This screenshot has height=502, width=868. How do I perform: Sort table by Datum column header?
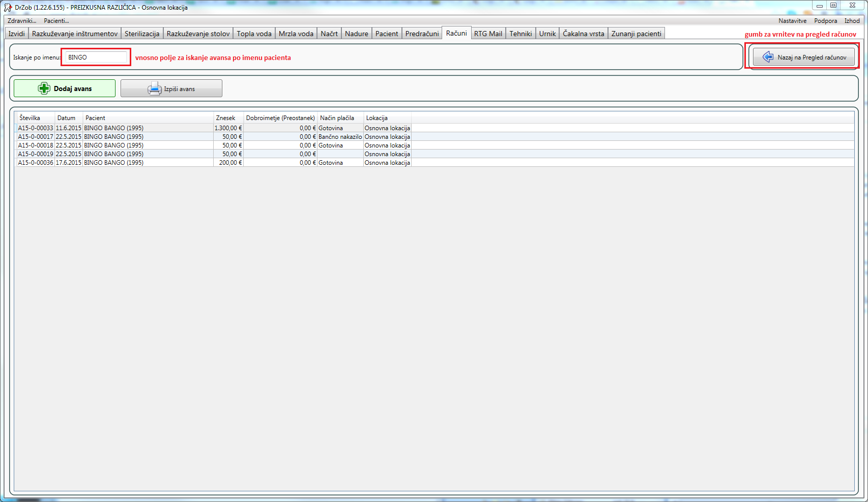click(x=66, y=118)
